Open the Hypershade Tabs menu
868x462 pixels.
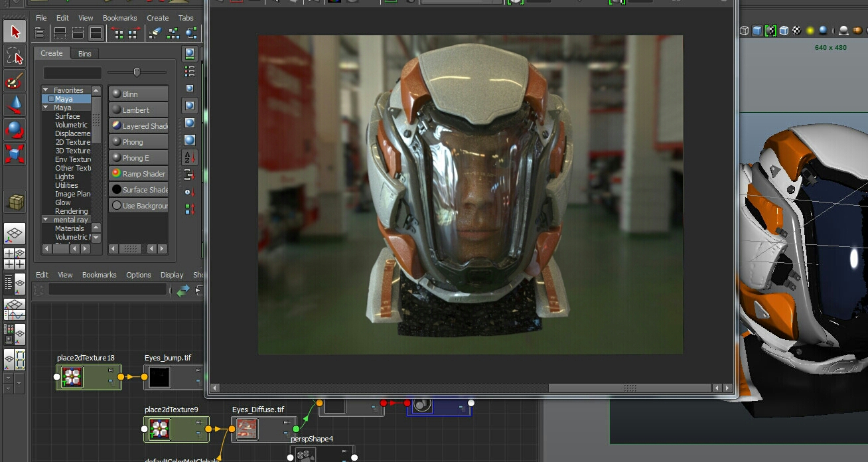click(x=186, y=18)
